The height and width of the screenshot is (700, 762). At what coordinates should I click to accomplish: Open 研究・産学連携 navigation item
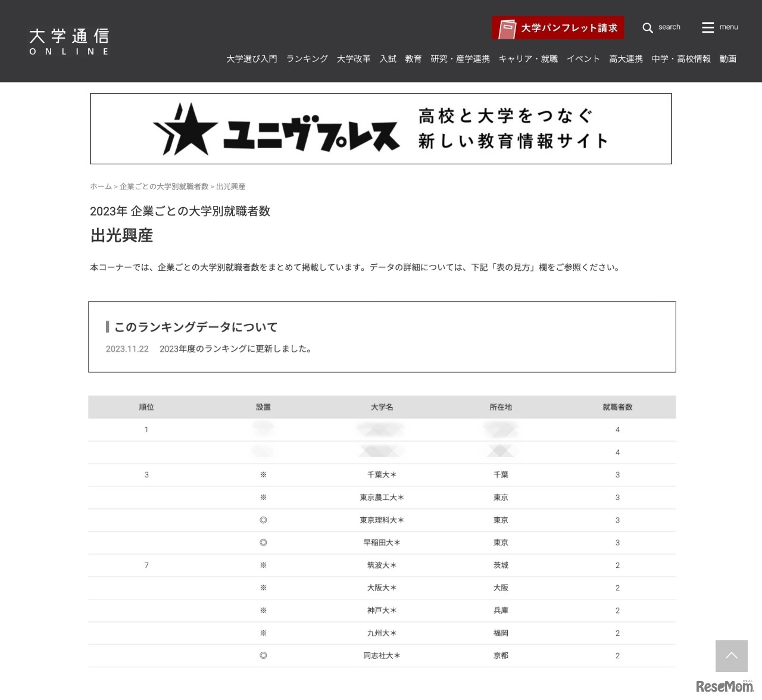click(x=460, y=59)
